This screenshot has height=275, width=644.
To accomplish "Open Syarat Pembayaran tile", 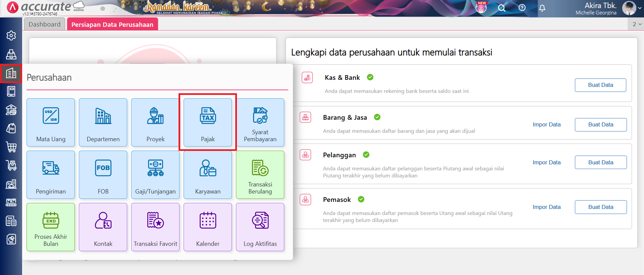I will click(x=260, y=122).
